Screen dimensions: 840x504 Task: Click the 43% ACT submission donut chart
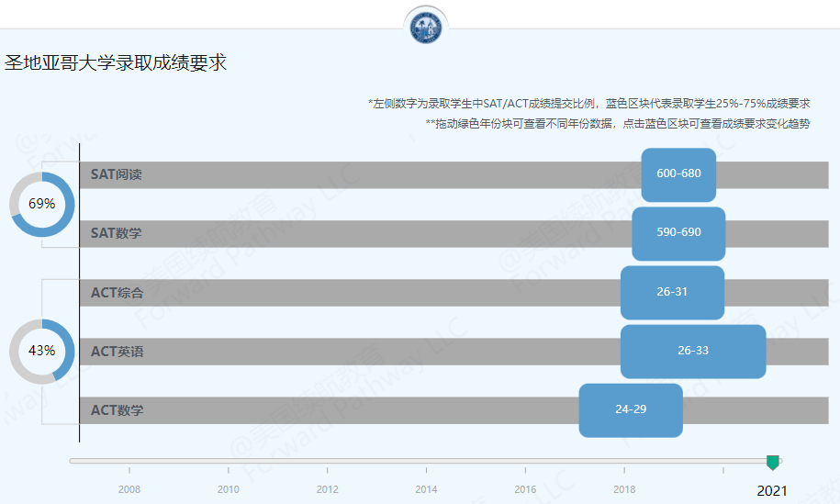pyautogui.click(x=42, y=352)
